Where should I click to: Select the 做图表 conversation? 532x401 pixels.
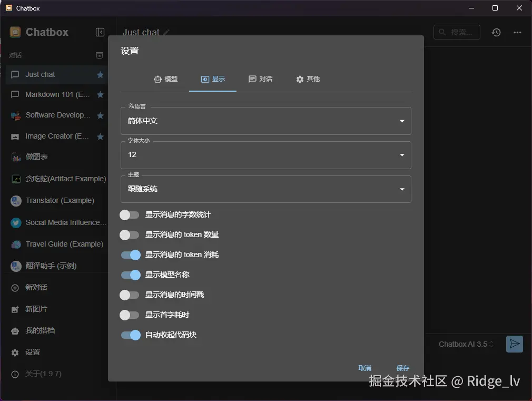(56, 157)
